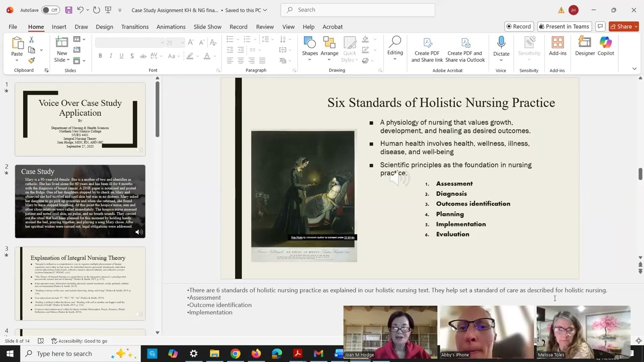Screen dimensions: 644x362
Task: Open the Arrange menu
Action: click(x=330, y=47)
